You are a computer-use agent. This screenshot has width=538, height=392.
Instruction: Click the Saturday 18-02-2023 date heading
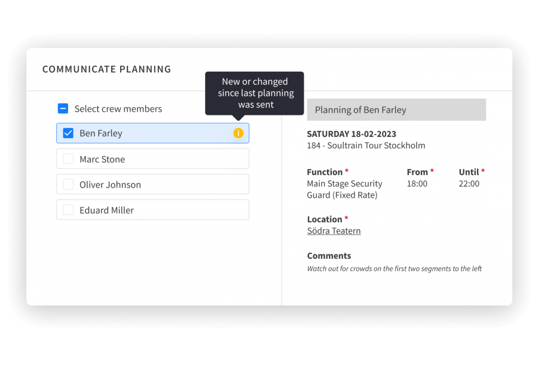[351, 134]
